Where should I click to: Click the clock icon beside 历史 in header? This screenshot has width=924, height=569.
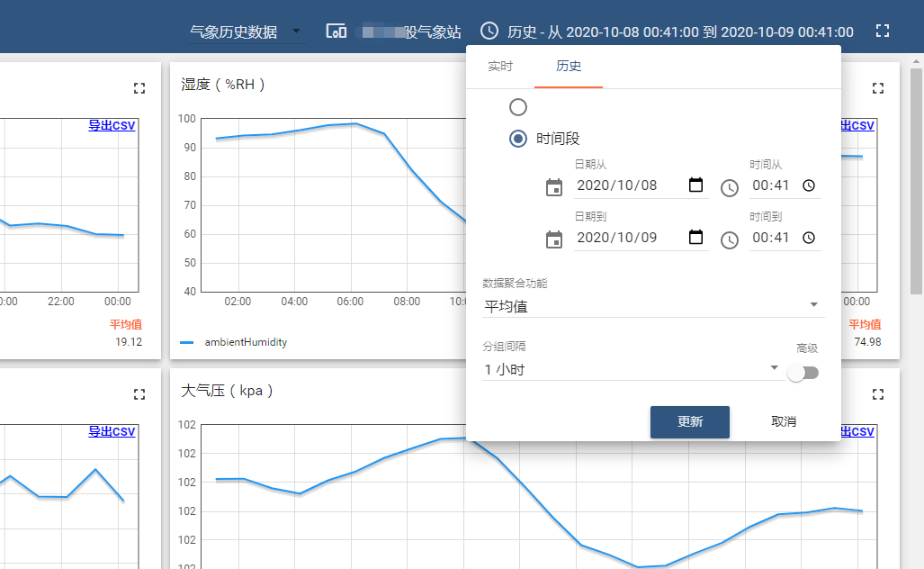pos(489,32)
